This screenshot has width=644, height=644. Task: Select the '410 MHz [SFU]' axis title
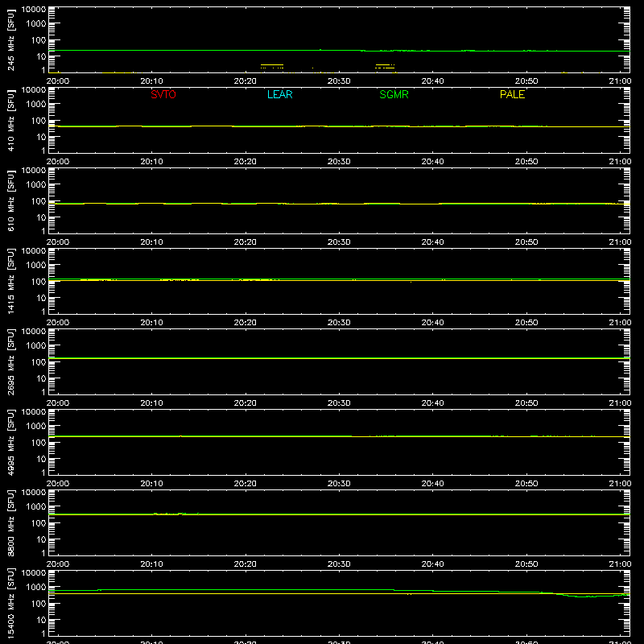coord(10,120)
